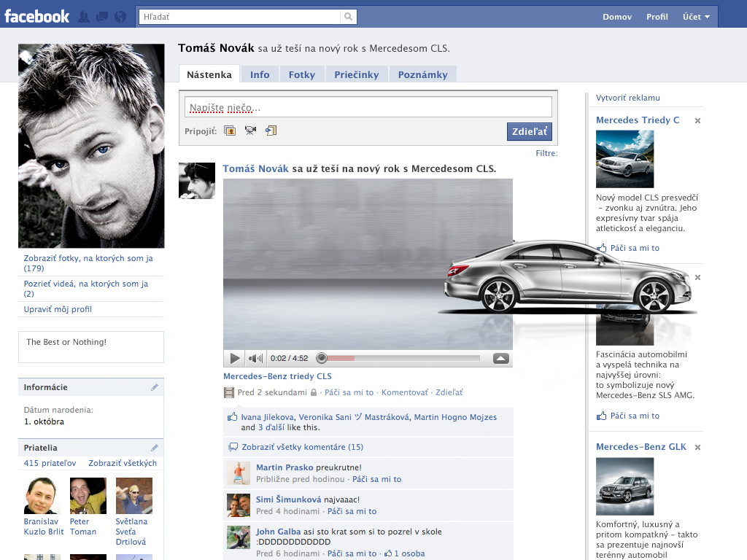Click the Zdieľať share button
The image size is (747, 560).
click(530, 131)
